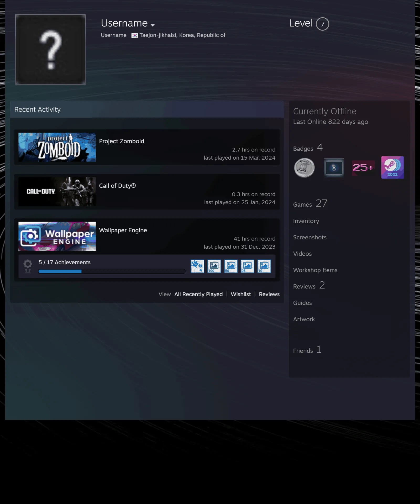
Task: Click '41 hrs on record' text
Action: click(254, 239)
